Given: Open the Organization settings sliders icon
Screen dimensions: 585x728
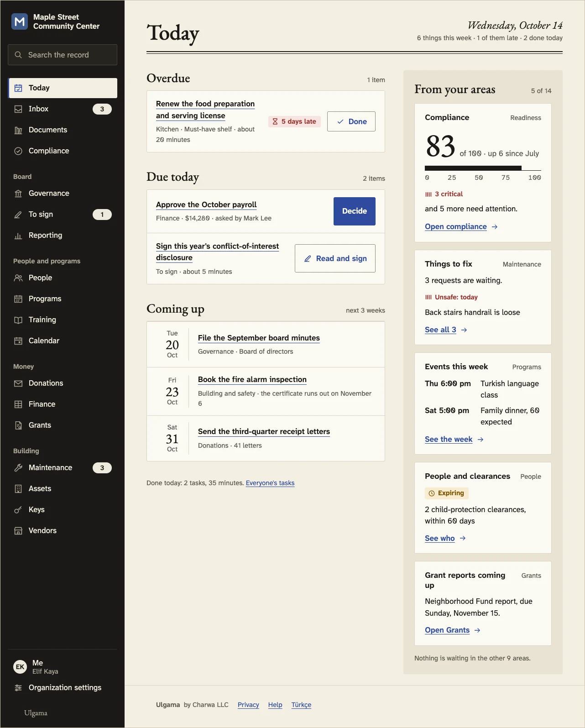Looking at the screenshot, I should [x=18, y=688].
